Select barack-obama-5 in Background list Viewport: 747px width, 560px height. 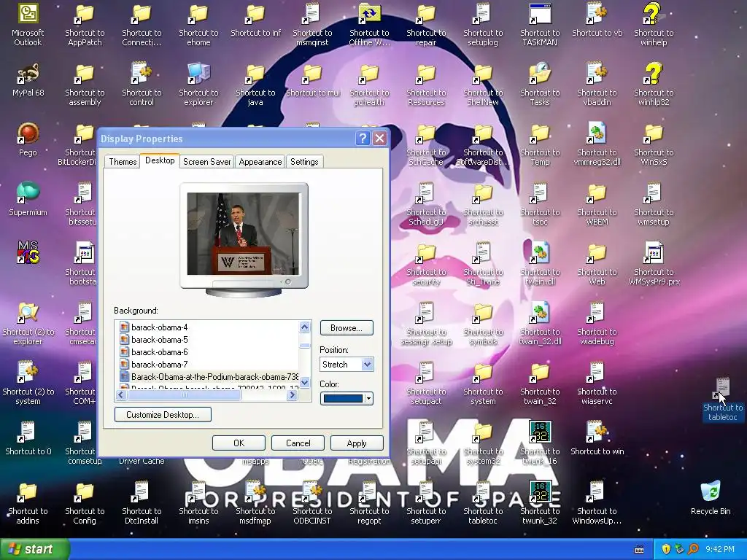(160, 340)
